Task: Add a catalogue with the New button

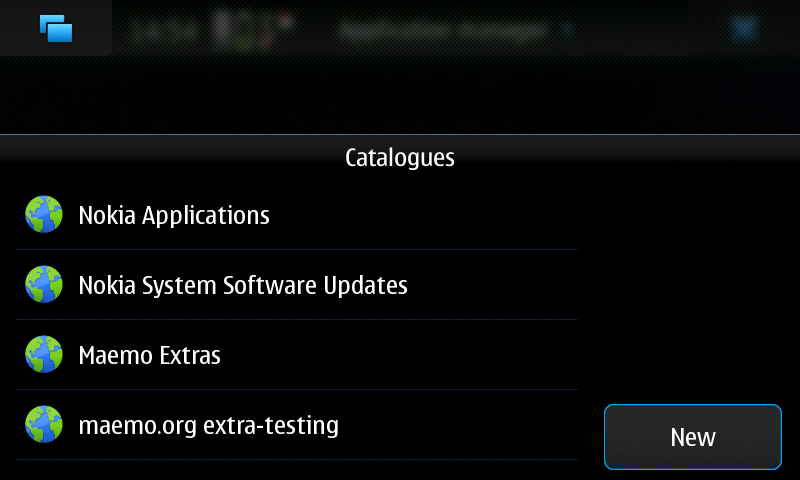Action: (x=693, y=437)
